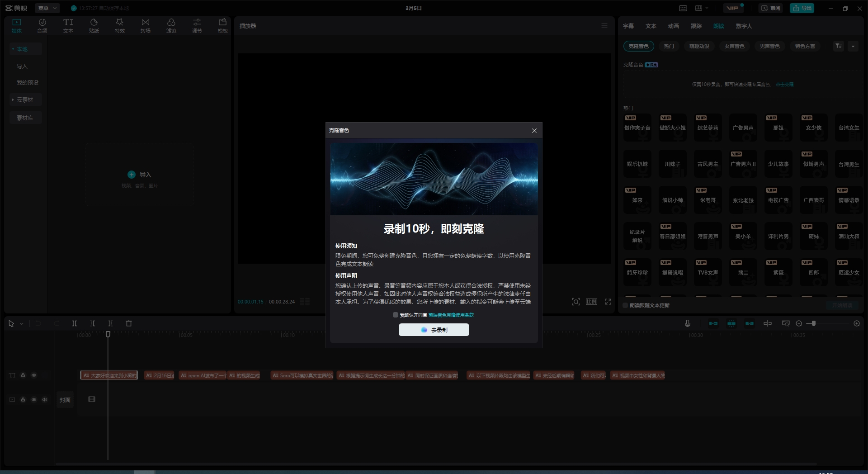This screenshot has width=868, height=474.
Task: Open the player panel hamburger menu
Action: pos(604,26)
